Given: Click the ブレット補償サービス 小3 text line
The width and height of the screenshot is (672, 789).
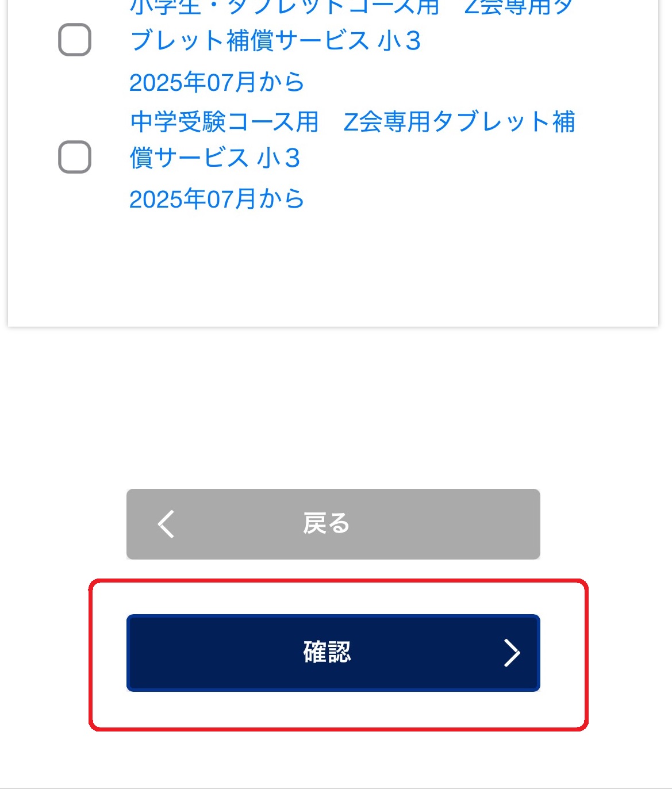Looking at the screenshot, I should (x=275, y=41).
